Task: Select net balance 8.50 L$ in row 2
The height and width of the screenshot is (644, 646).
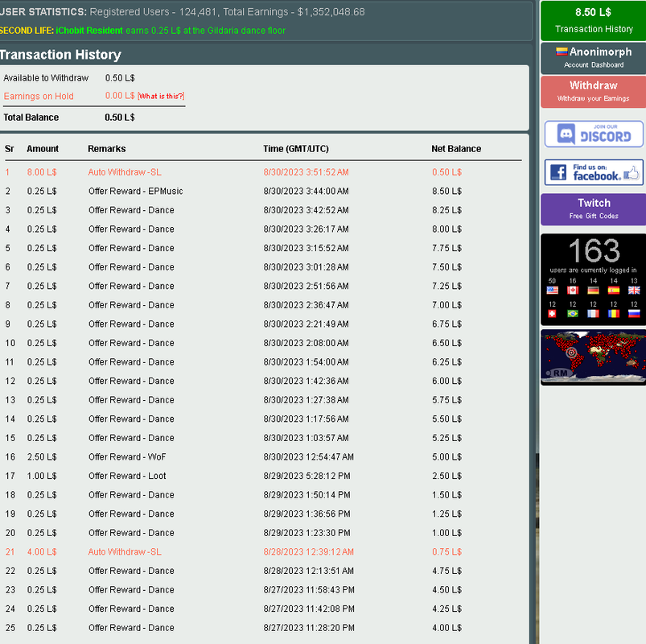Action: (447, 191)
